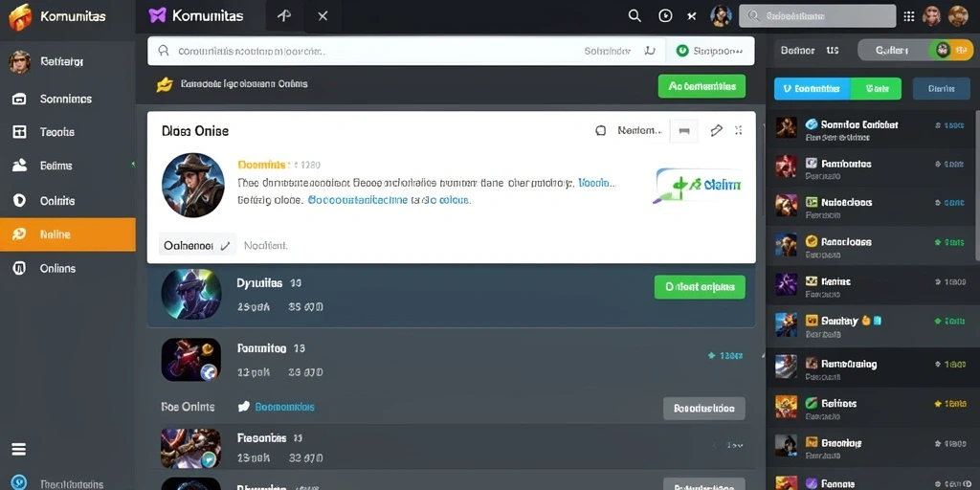Open the Sonnitoe Eotioket row thumbnail
Screen dimensions: 980x490
pos(787,127)
